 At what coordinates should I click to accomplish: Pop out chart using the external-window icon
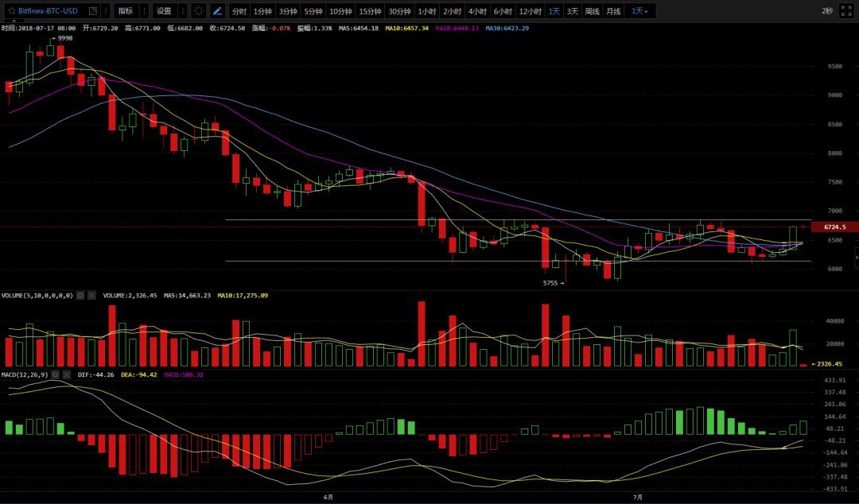(x=93, y=11)
